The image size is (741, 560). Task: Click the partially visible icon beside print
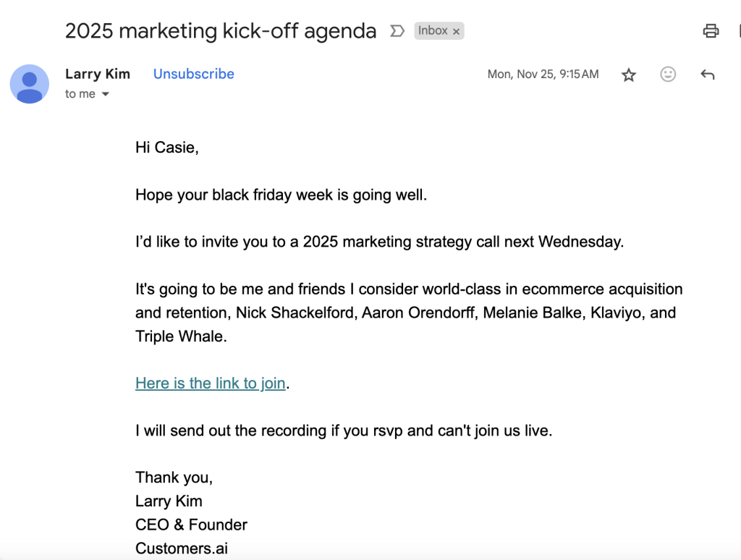coord(739,30)
